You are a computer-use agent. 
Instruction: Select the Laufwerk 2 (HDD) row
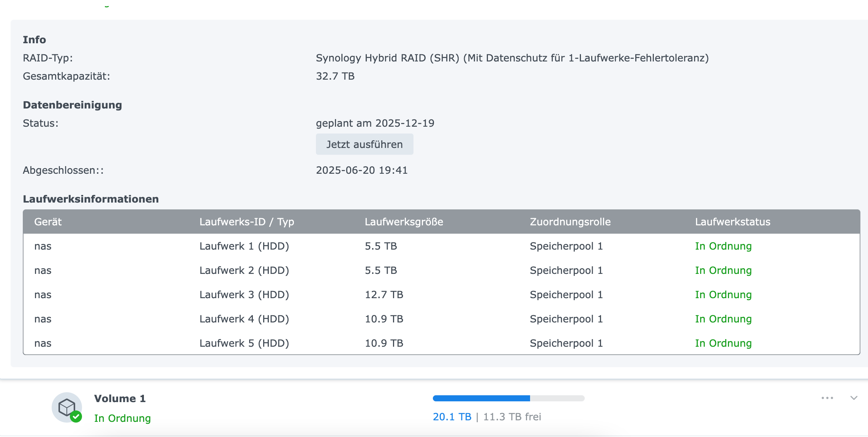(244, 270)
